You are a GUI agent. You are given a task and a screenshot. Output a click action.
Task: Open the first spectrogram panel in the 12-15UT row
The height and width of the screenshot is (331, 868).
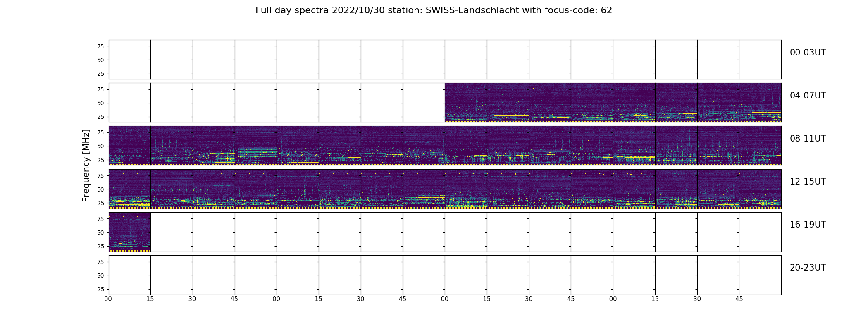(130, 189)
